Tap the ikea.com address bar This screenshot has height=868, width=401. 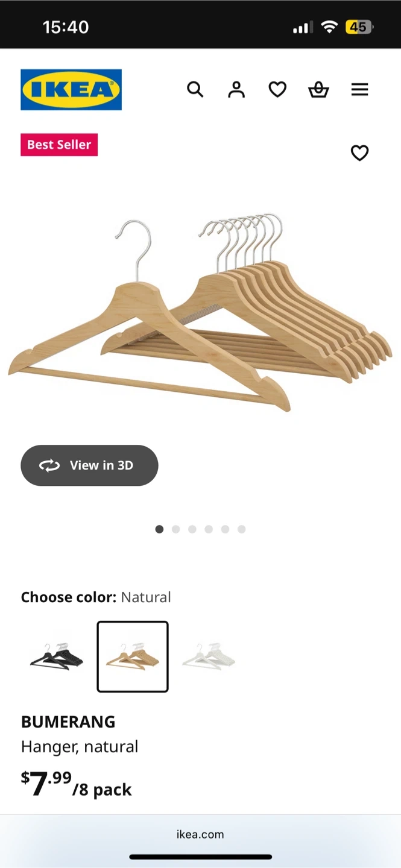[200, 834]
